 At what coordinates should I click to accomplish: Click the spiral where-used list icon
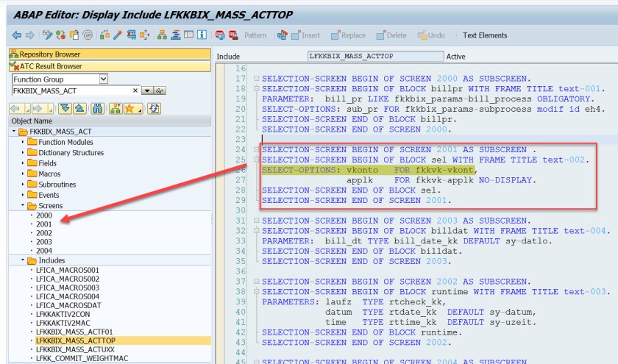tap(87, 35)
